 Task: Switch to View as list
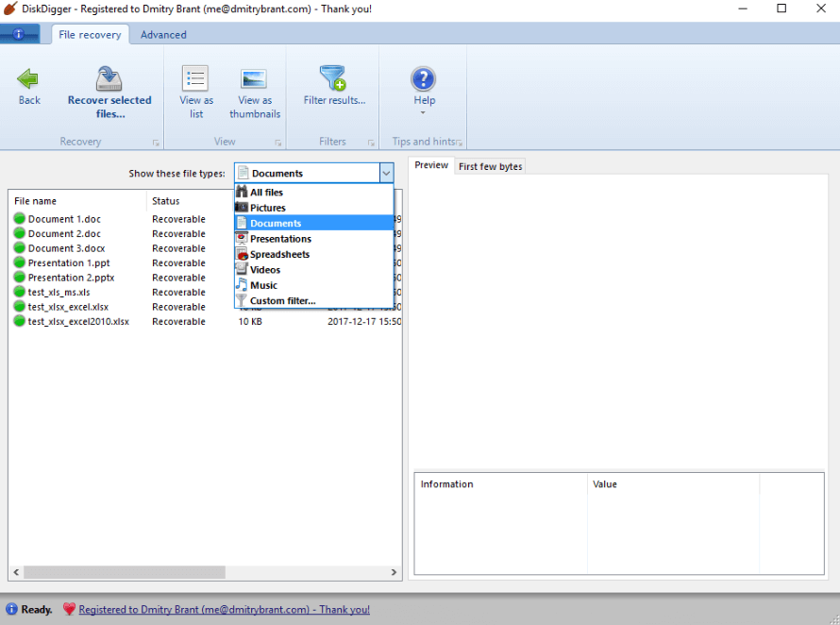tap(196, 79)
